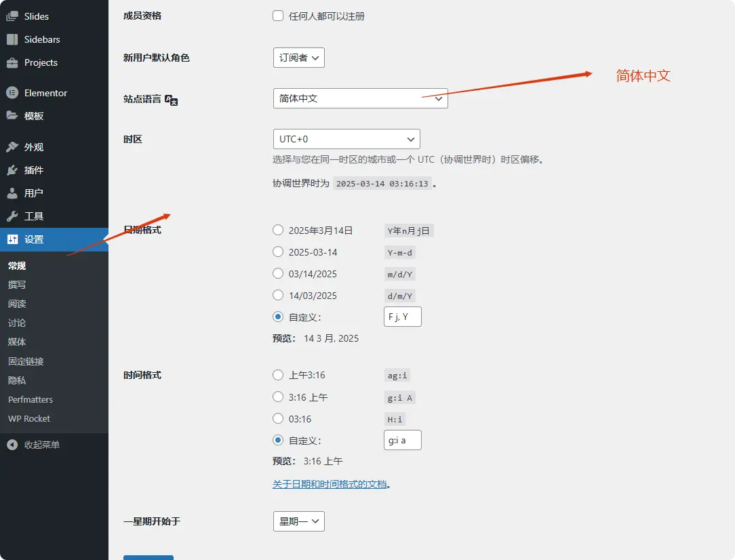Open the 固定链接 settings submenu
The image size is (735, 560).
coord(26,361)
